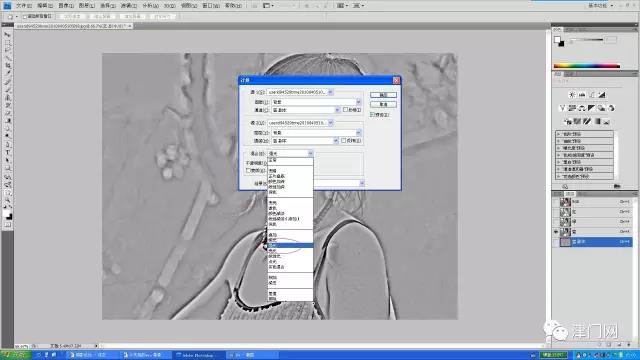The width and height of the screenshot is (640, 360).
Task: Click the blending (混合) dropdown arrow
Action: tap(311, 153)
